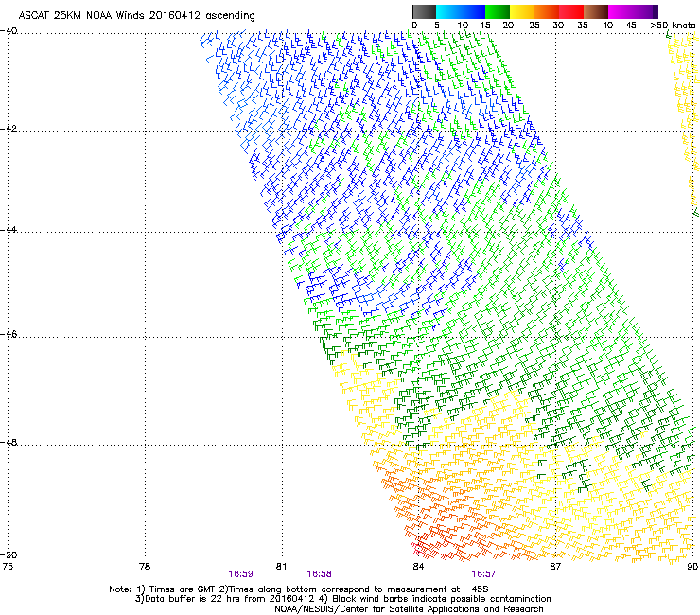The width and height of the screenshot is (700, 615).
Task: Click the latitude label -46
Action: click(9, 334)
